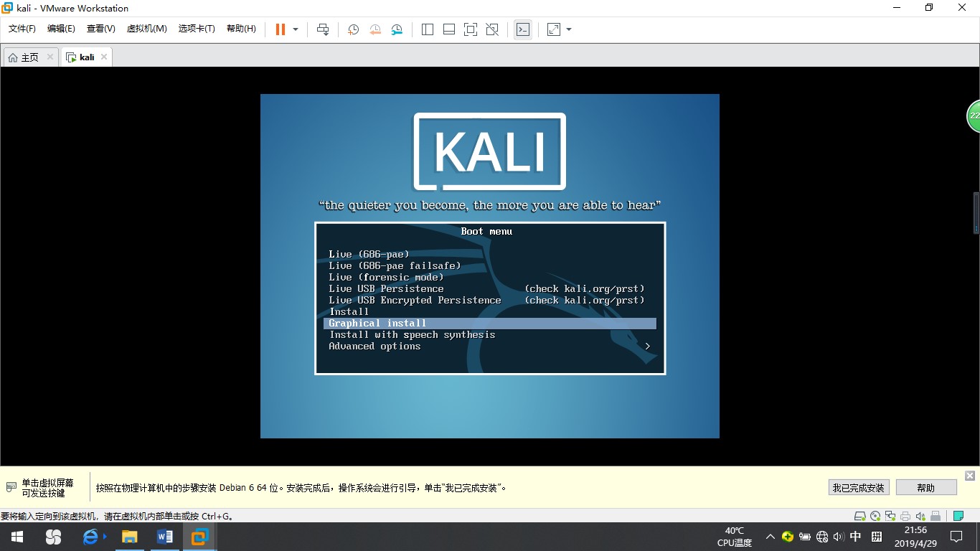Open the volume control tray icon
980x551 pixels.
(x=839, y=537)
